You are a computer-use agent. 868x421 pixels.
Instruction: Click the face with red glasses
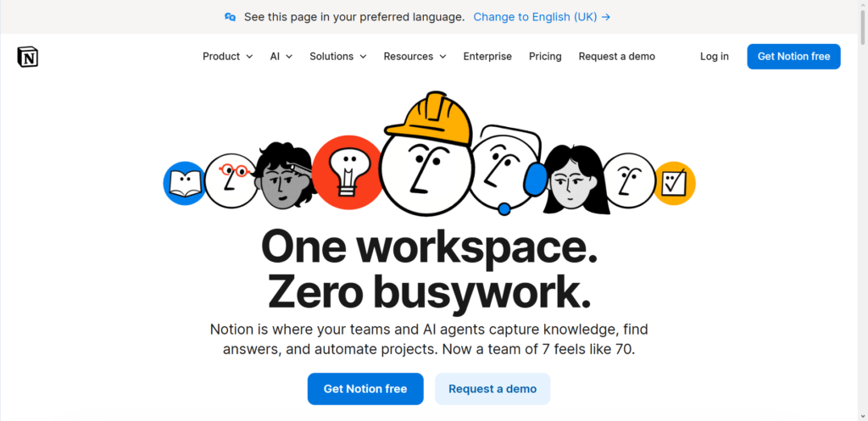point(231,180)
